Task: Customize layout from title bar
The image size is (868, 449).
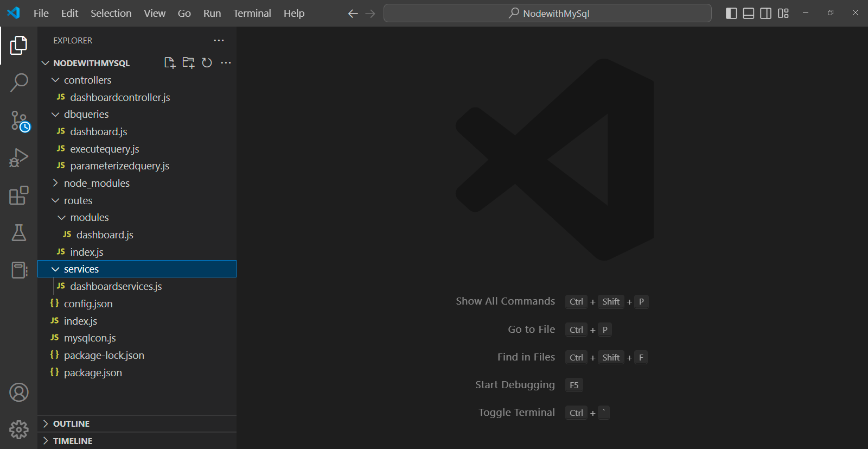Action: (783, 14)
